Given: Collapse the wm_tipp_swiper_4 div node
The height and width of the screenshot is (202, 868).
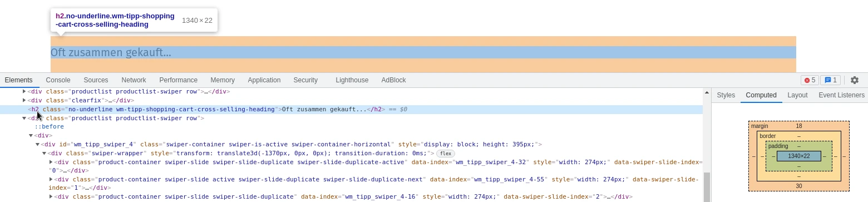Looking at the screenshot, I should [37, 145].
